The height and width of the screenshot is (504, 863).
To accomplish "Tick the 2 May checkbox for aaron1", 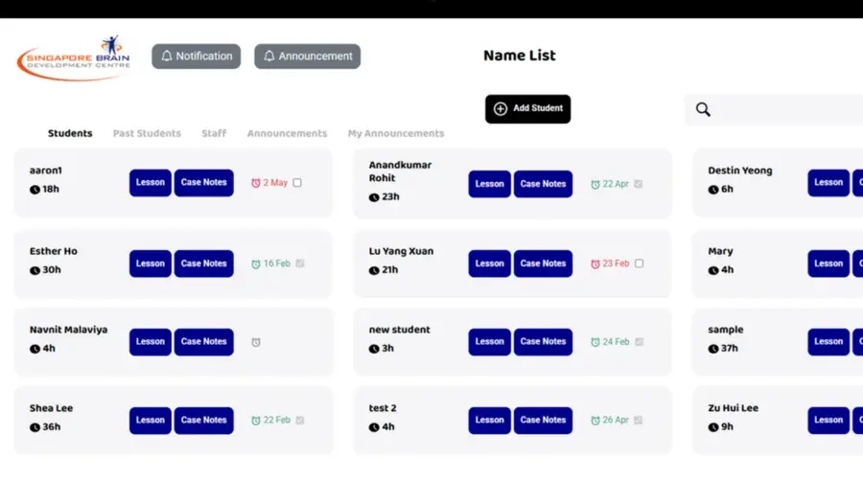I will (x=297, y=183).
